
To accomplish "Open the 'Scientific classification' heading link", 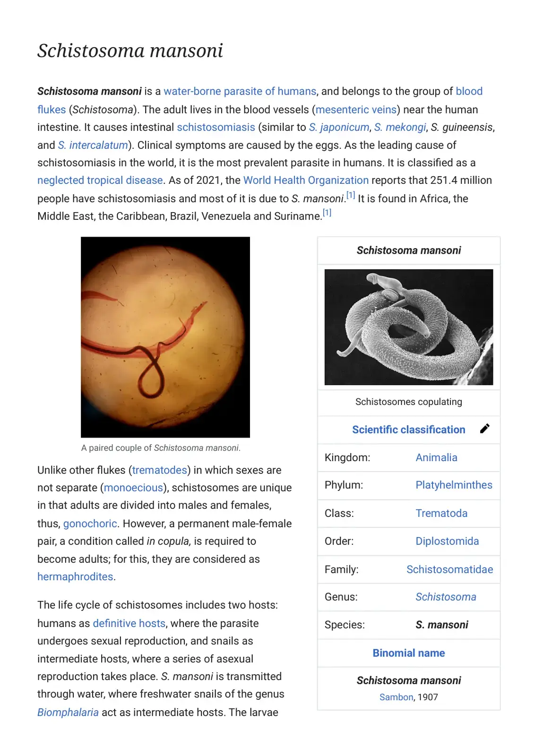I will 409,430.
